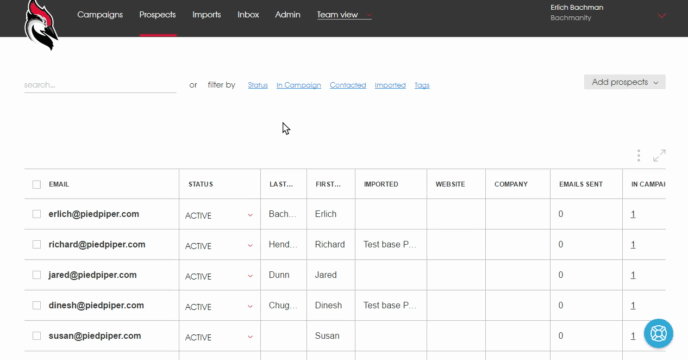This screenshot has width=688, height=360.
Task: Check the box for erlich@piedpiper.com
Action: pyautogui.click(x=36, y=214)
